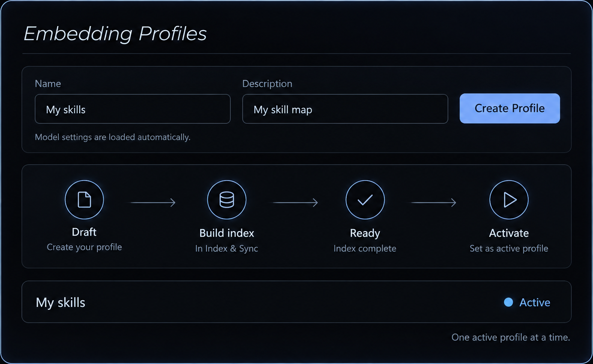The image size is (593, 364).
Task: Click the Draft document icon
Action: (84, 200)
